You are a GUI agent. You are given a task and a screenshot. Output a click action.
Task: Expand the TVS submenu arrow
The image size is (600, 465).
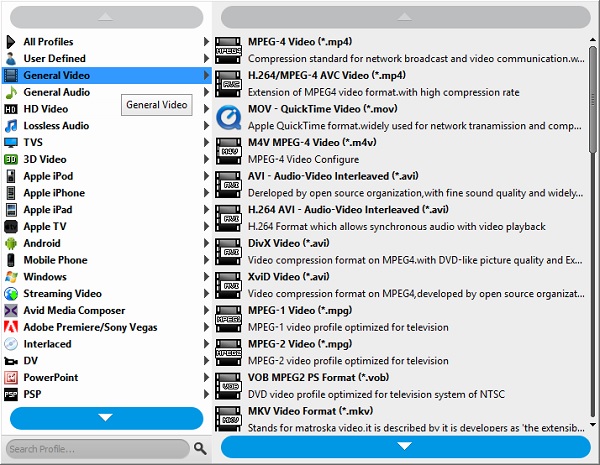coord(206,142)
